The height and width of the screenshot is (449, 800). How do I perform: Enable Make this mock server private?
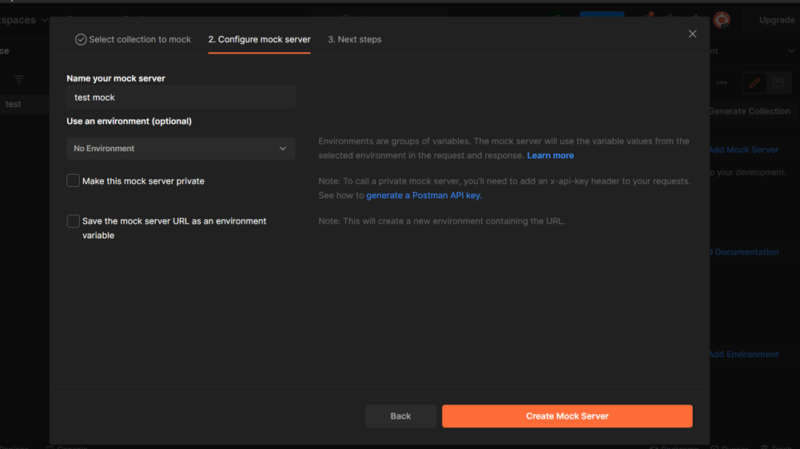tap(73, 181)
